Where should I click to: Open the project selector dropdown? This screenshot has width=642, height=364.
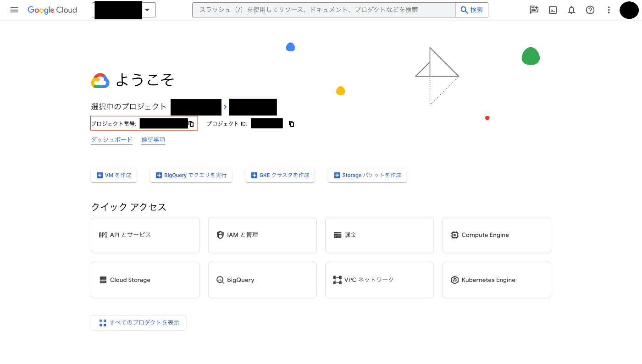[x=124, y=10]
